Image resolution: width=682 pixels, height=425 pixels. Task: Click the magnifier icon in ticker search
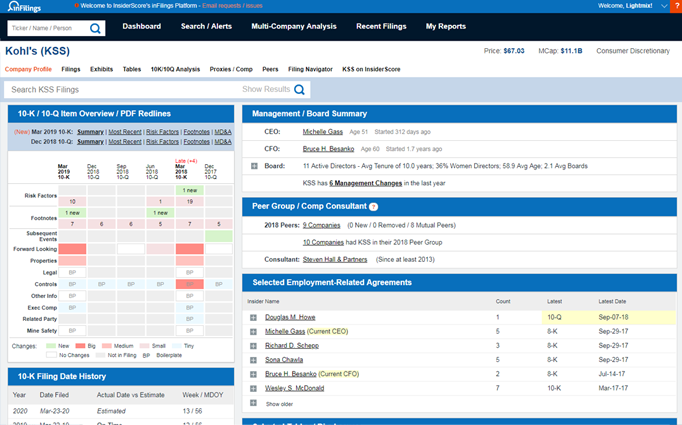95,28
